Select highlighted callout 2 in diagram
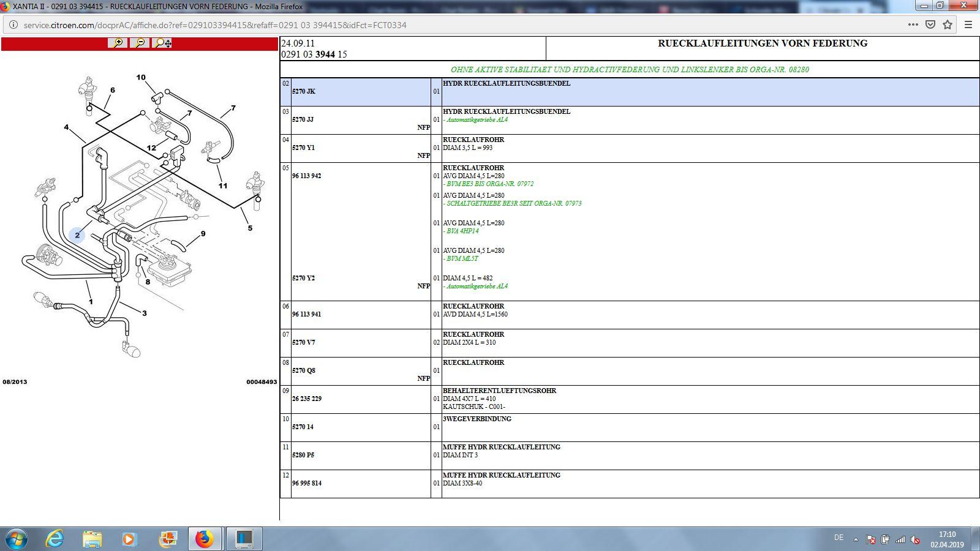980x551 pixels. click(77, 235)
